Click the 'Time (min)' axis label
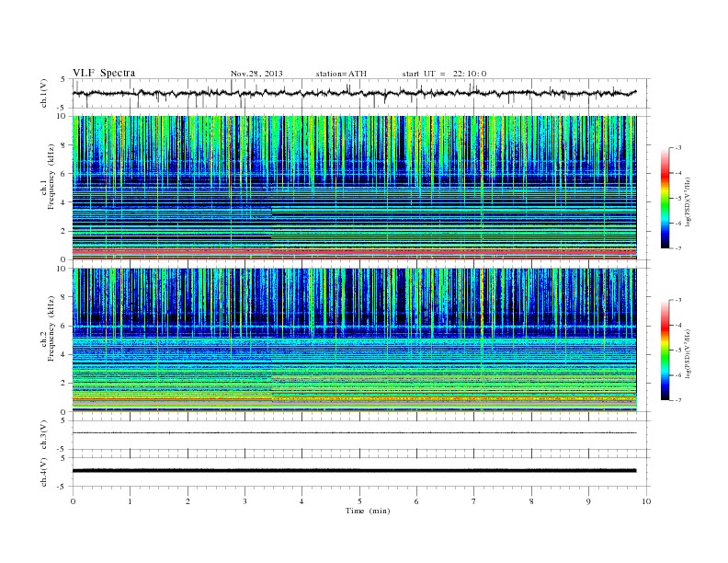This screenshot has height=563, width=728. click(368, 511)
